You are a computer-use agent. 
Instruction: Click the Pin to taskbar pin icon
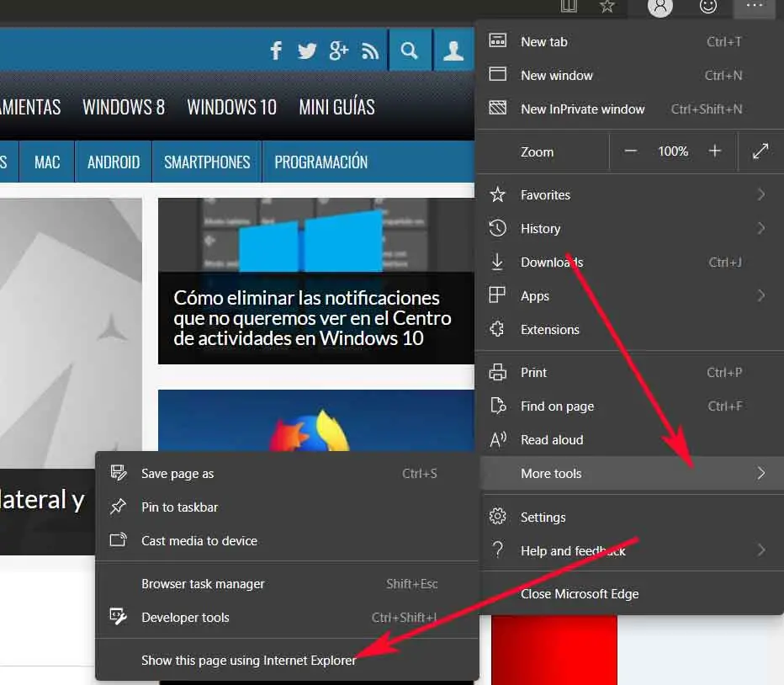(118, 507)
